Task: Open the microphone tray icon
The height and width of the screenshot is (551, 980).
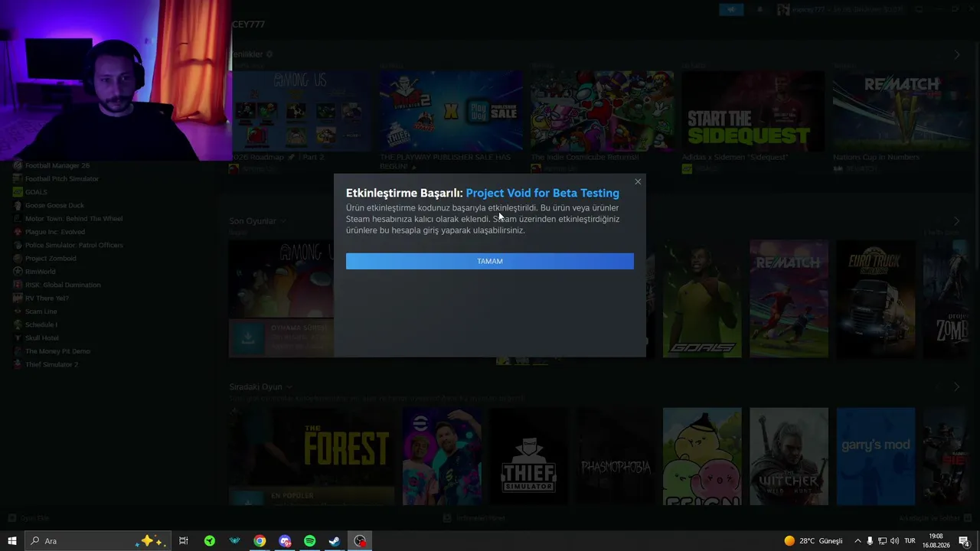Action: pos(870,541)
